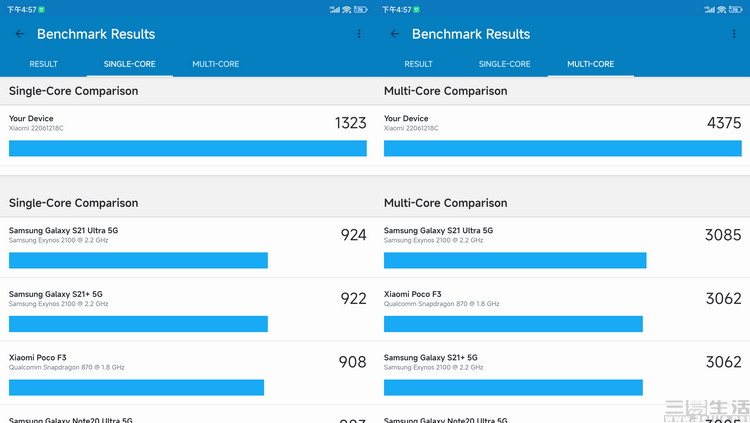The width and height of the screenshot is (750, 423).
Task: Tap the single-core score 1323
Action: click(351, 123)
